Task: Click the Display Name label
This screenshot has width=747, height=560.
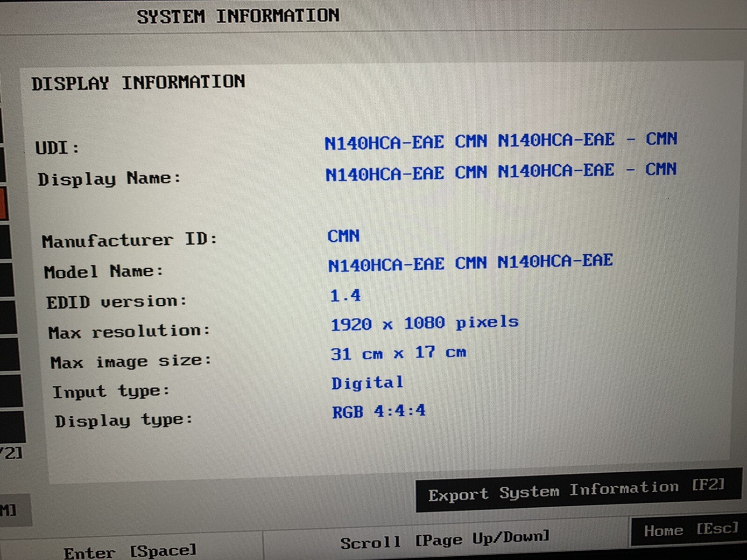Action: click(x=109, y=179)
